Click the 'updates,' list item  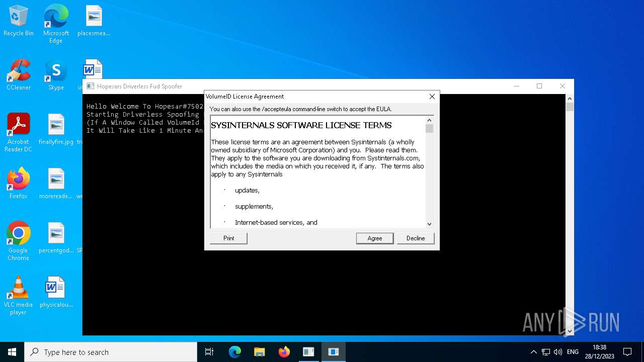coord(247,191)
